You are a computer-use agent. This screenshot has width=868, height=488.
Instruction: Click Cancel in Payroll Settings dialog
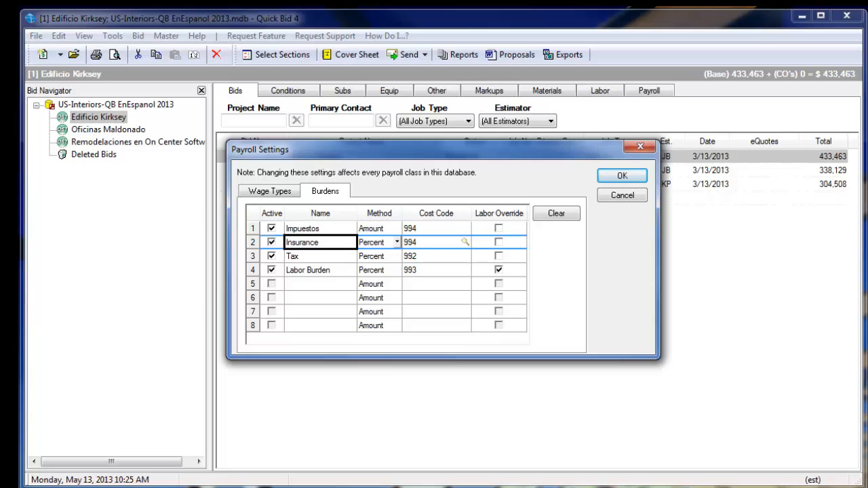coord(623,195)
